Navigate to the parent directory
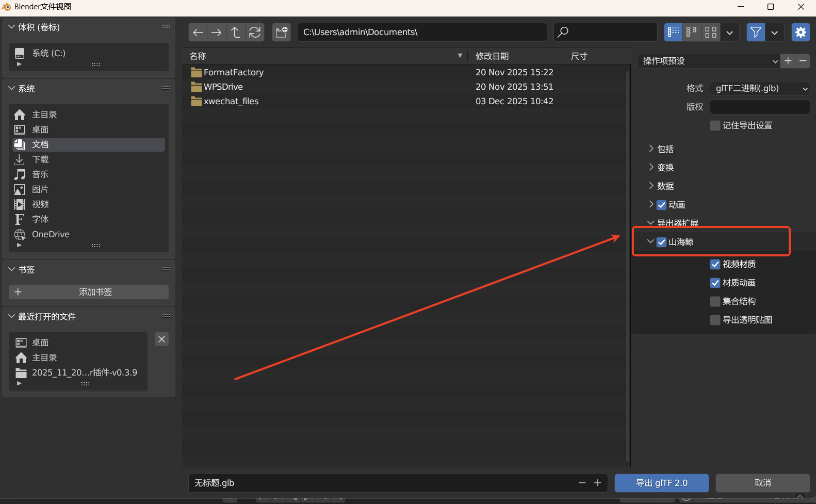816x504 pixels. pos(236,32)
